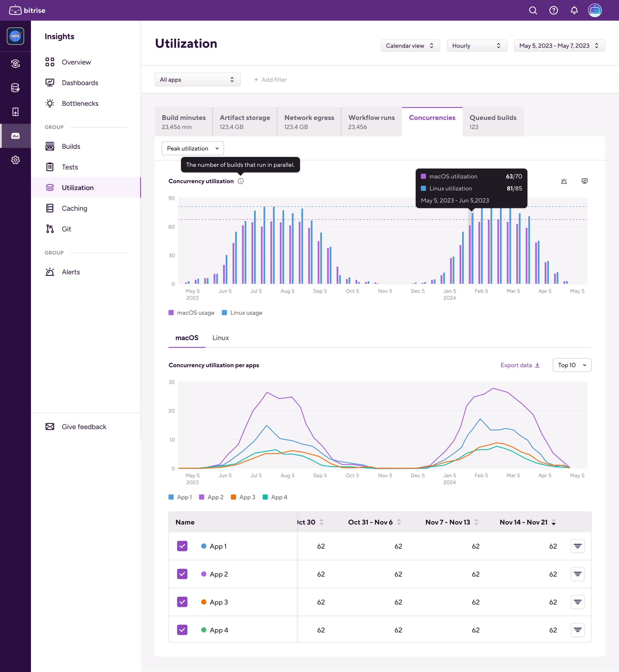Click Add filter button

[270, 80]
